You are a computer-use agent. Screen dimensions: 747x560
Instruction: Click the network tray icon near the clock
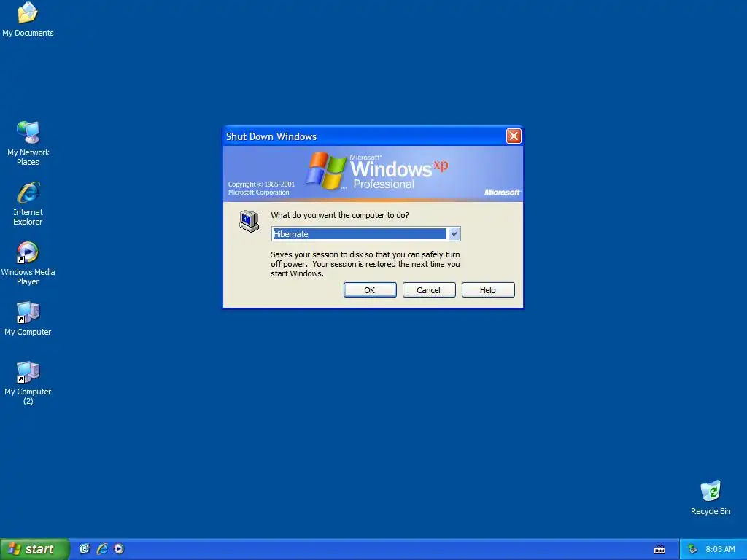coord(692,549)
